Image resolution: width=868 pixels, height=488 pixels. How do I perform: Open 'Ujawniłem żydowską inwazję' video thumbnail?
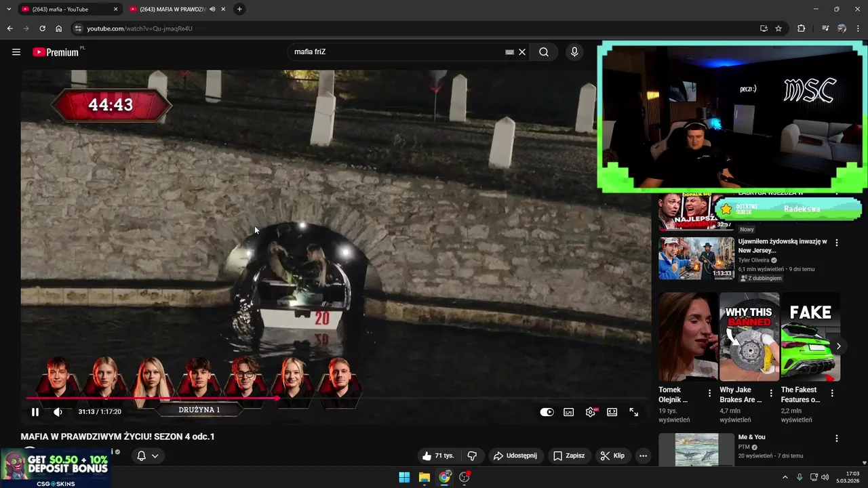click(x=696, y=258)
